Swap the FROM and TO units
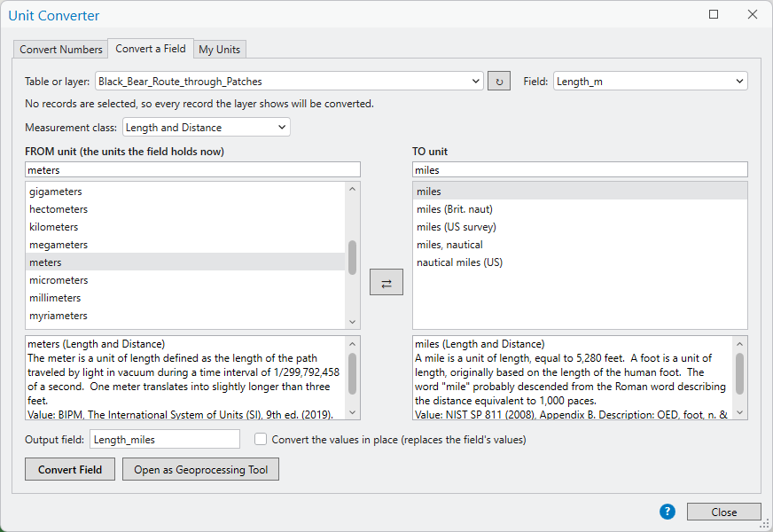This screenshot has width=773, height=532. tap(386, 283)
